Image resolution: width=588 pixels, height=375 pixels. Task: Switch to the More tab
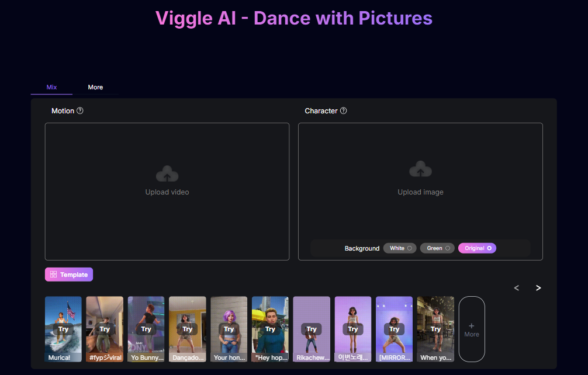pos(95,87)
